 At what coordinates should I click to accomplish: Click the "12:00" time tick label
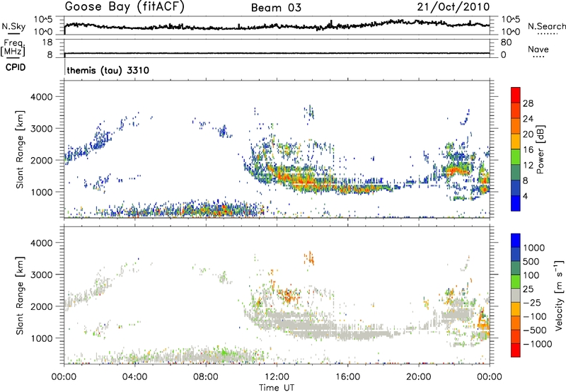click(277, 377)
